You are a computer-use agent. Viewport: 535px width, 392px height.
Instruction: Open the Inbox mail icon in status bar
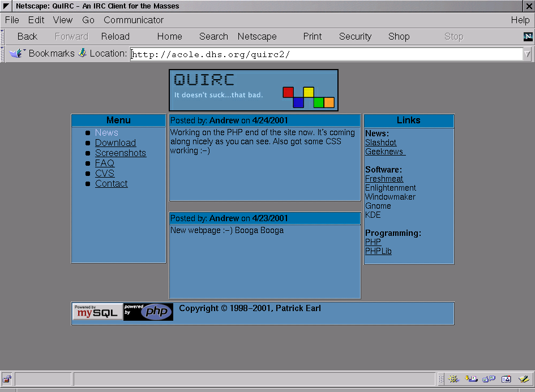[x=471, y=379]
